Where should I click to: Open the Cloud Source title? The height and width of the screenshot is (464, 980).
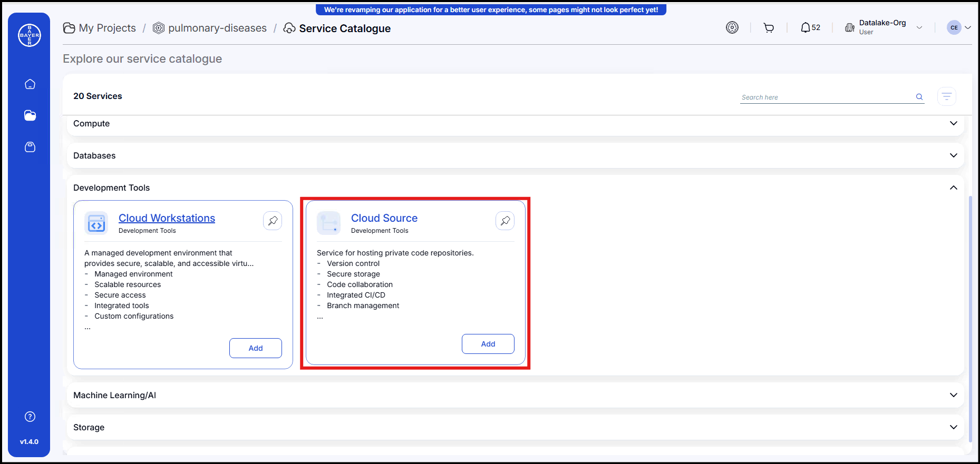[x=384, y=218]
